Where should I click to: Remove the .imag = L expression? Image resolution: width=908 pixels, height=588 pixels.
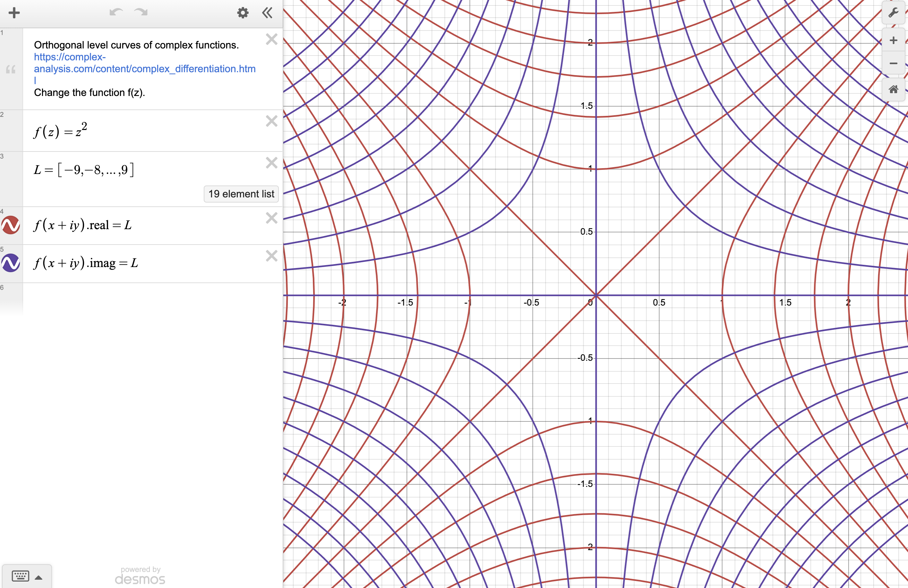[271, 256]
